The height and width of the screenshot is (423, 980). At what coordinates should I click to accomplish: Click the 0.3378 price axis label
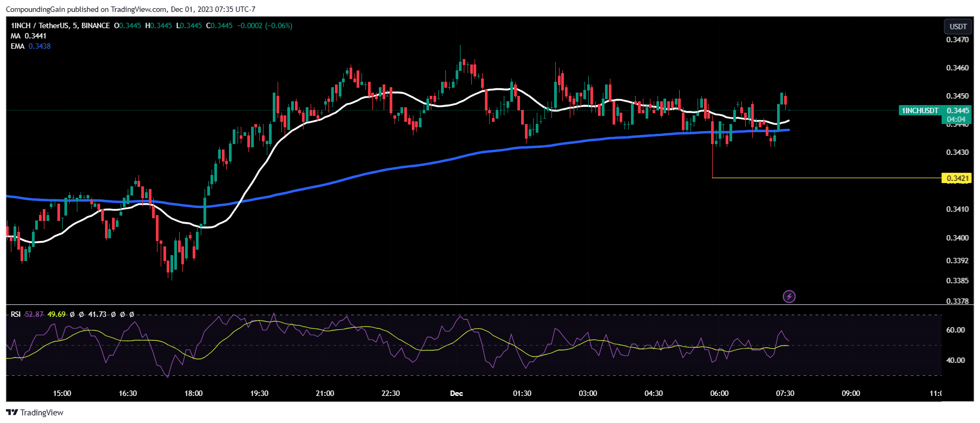click(957, 301)
